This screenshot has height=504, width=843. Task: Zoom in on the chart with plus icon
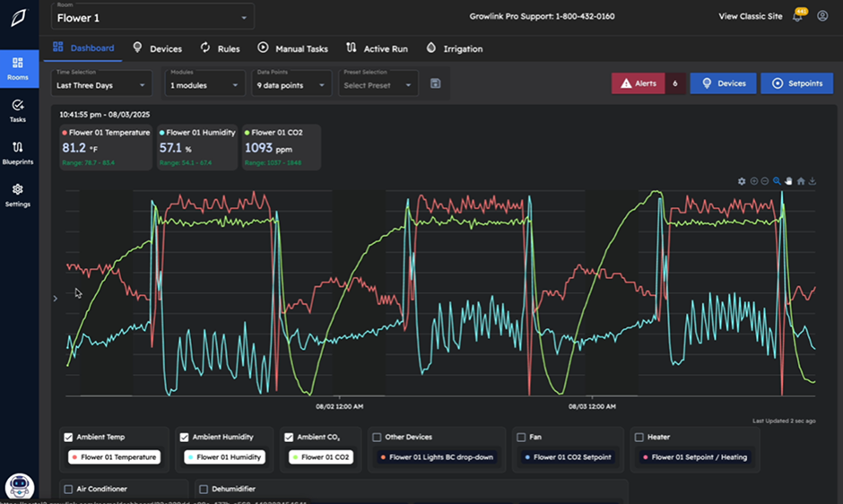(753, 181)
